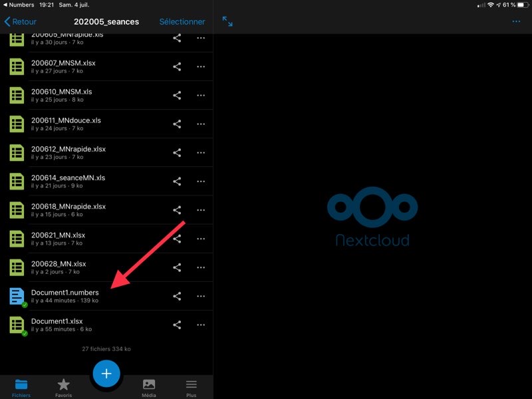Expand the preview pane to fullscreen
The width and height of the screenshot is (532, 399).
(227, 21)
